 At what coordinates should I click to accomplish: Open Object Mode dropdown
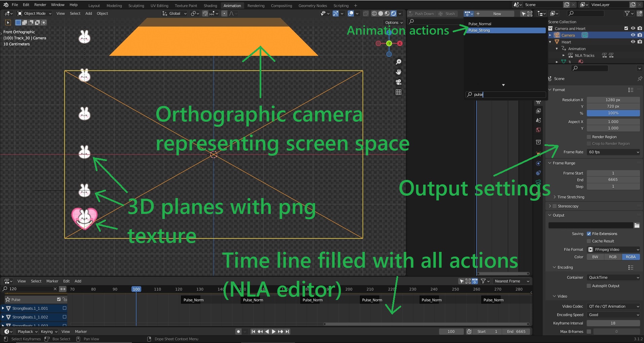(34, 13)
